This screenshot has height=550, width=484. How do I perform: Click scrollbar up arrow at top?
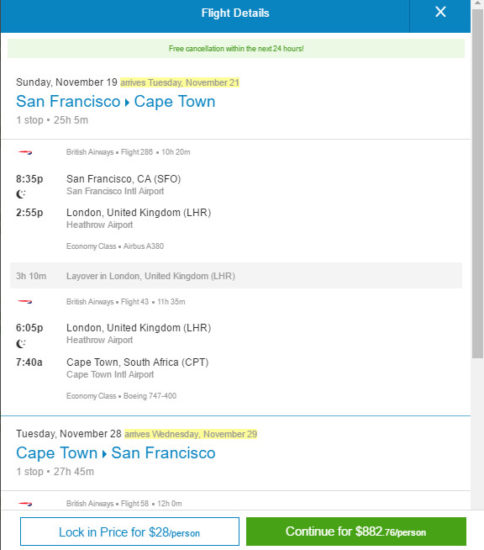[x=477, y=3]
